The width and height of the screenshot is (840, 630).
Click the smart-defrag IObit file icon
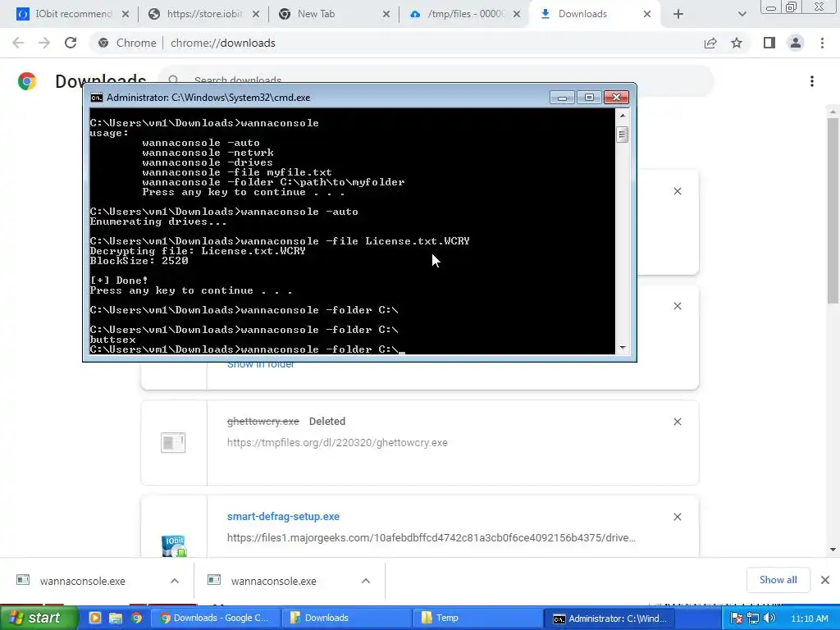173,546
